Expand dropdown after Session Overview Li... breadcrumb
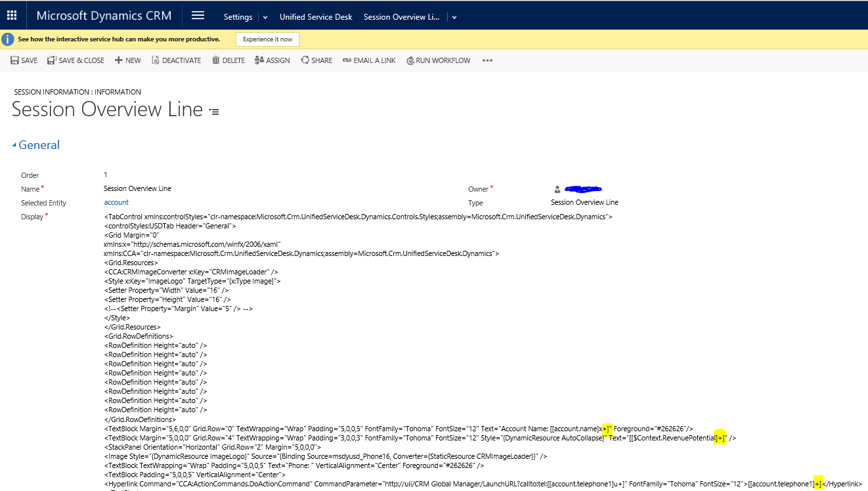This screenshot has height=491, width=868. point(454,17)
